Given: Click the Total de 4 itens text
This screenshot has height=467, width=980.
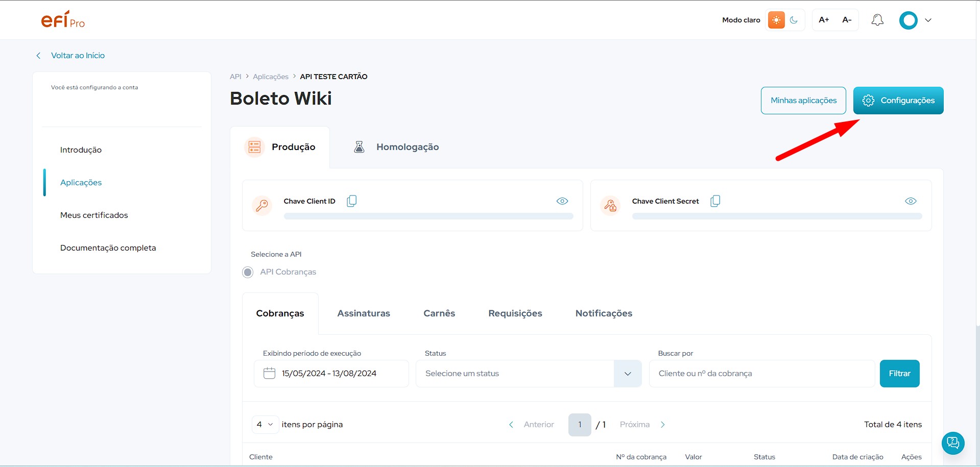Looking at the screenshot, I should 893,425.
